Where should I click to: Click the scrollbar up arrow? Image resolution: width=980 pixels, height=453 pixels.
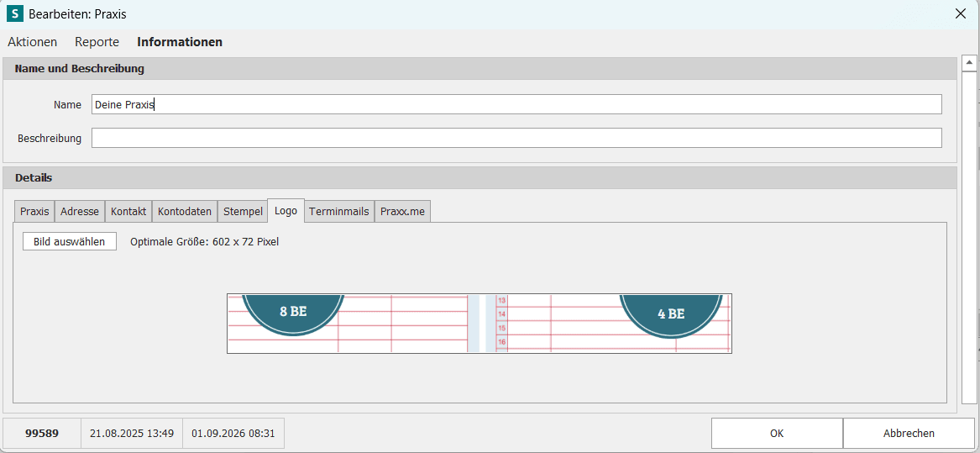pos(969,62)
